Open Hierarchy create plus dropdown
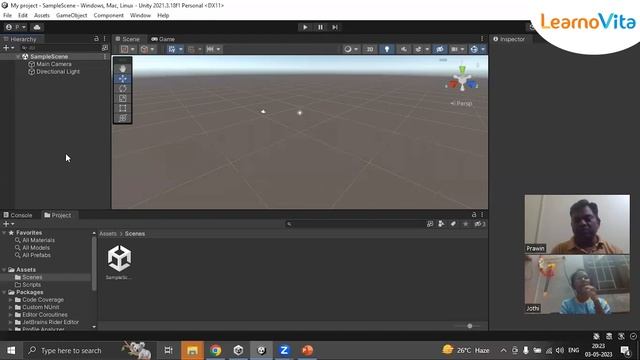This screenshot has height=360, width=640. 9,48
